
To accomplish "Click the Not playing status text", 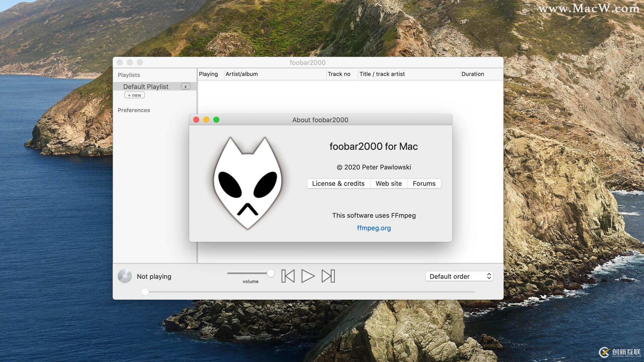I will coord(154,277).
